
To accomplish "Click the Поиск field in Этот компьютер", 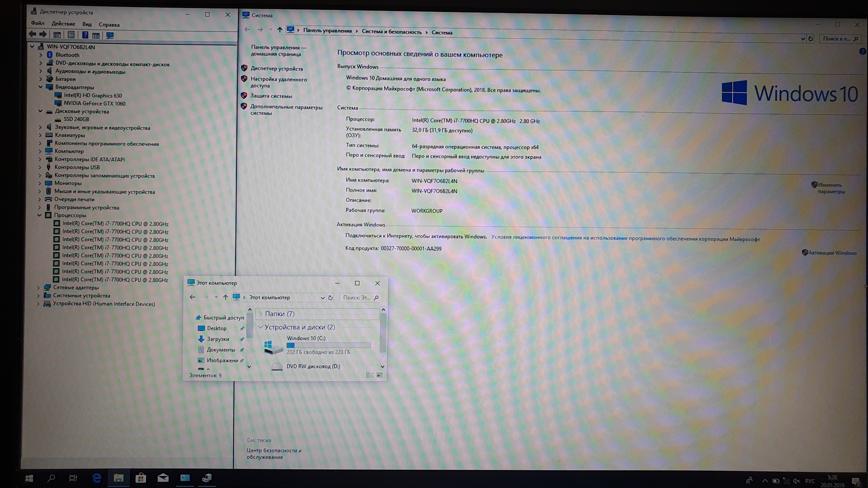I will tap(356, 297).
